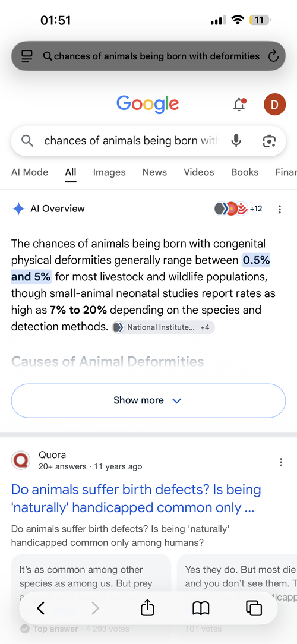Tap the Safari share icon
The height and width of the screenshot is (644, 297).
[x=147, y=608]
